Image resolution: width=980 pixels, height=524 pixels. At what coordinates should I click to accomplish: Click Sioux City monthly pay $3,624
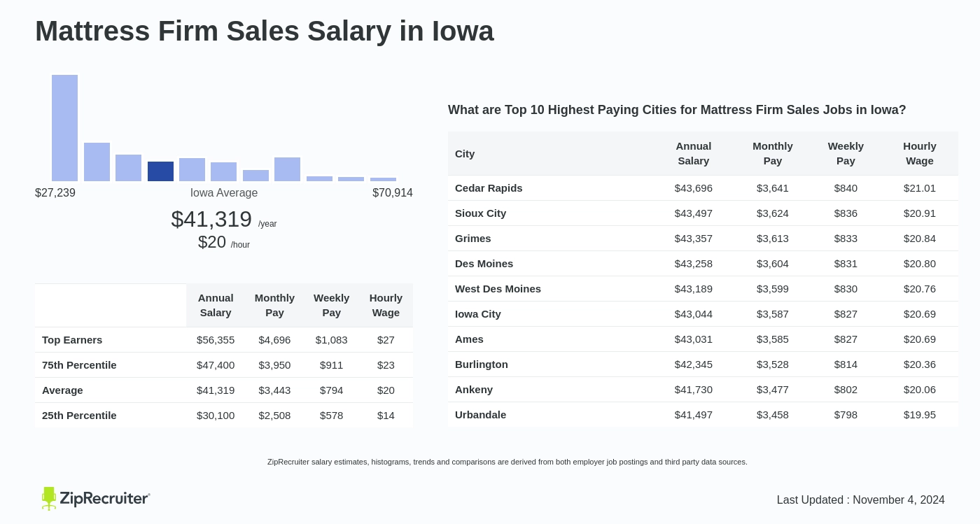[x=773, y=213]
